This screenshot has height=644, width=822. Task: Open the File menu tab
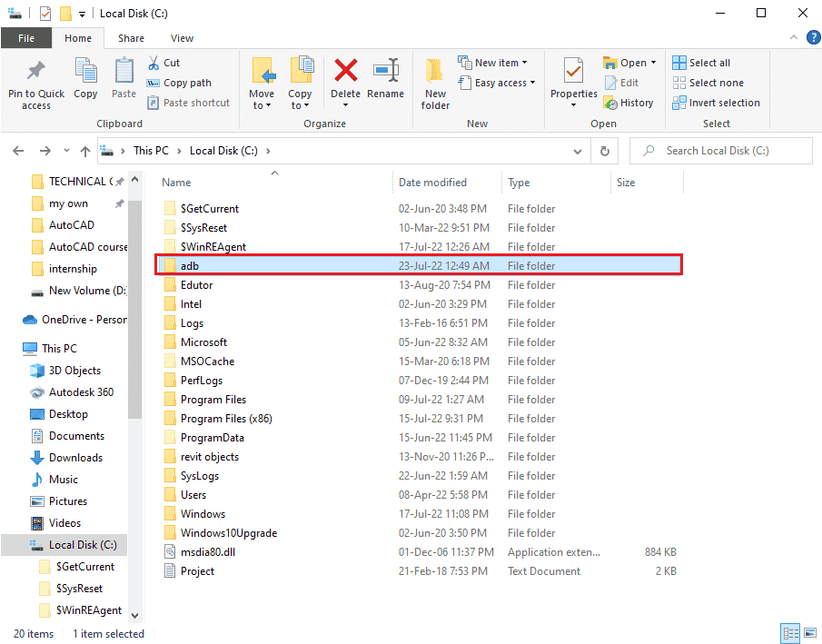click(26, 38)
